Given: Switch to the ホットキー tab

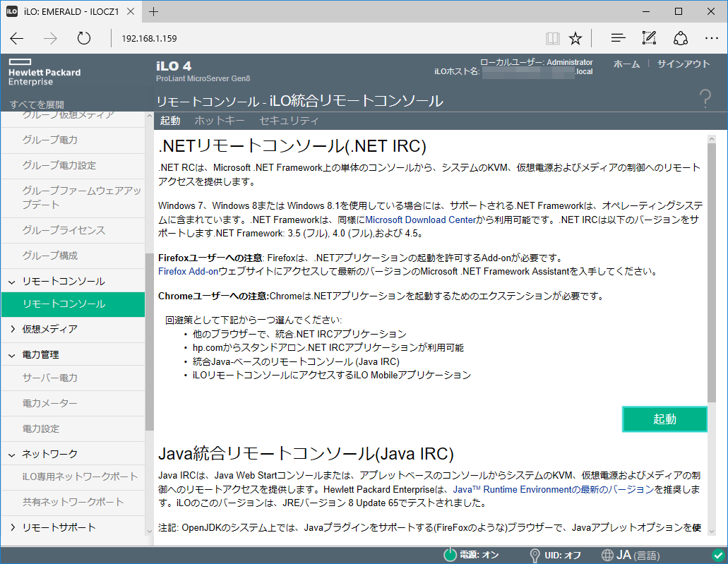Looking at the screenshot, I should coord(220,121).
